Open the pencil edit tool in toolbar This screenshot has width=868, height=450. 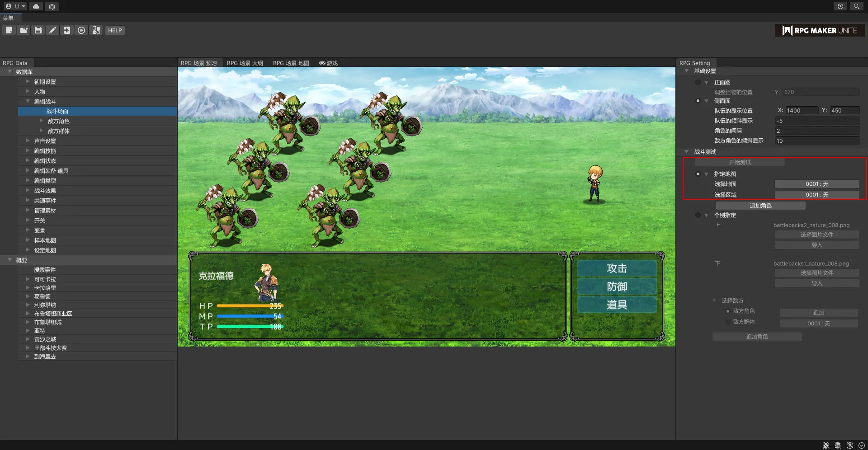(52, 30)
